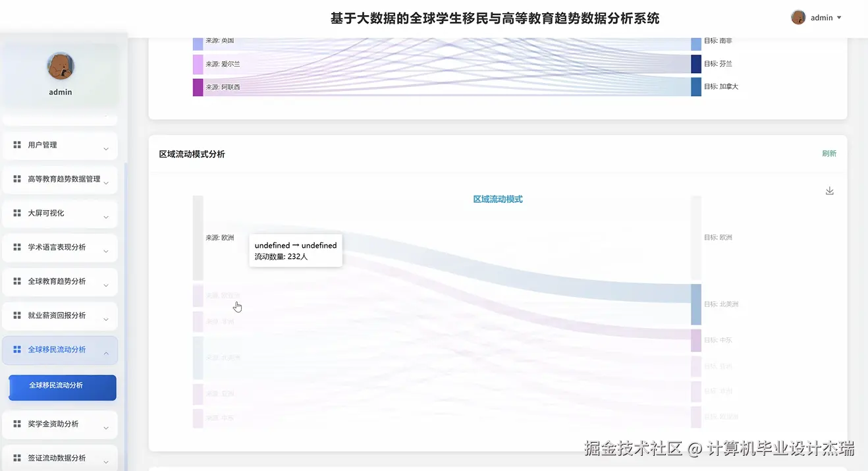Click the admin avatar in the top header
Image resolution: width=868 pixels, height=471 pixels.
[x=798, y=18]
